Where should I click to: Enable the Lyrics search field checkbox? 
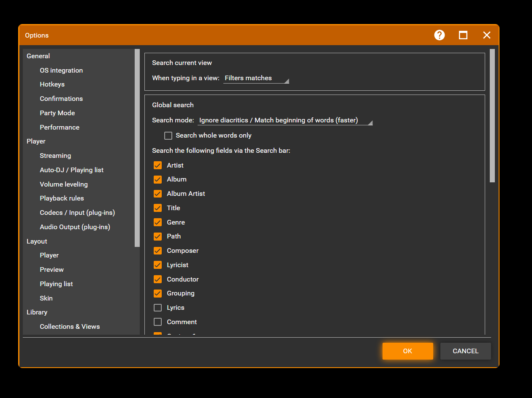157,308
